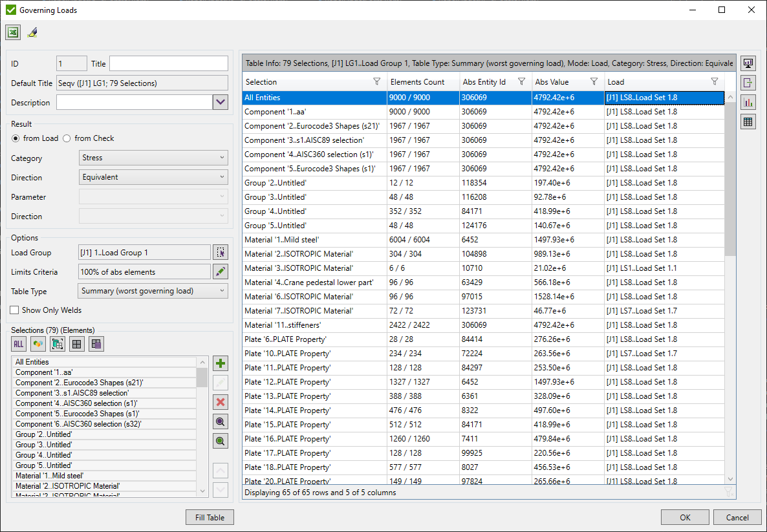767x532 pixels.
Task: Open the Category dropdown showing Stress
Action: click(153, 157)
